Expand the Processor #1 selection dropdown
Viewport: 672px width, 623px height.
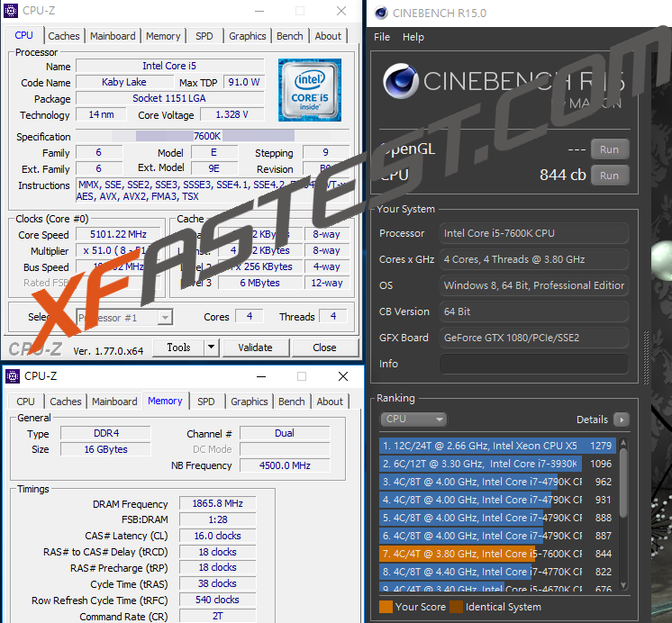pyautogui.click(x=164, y=317)
